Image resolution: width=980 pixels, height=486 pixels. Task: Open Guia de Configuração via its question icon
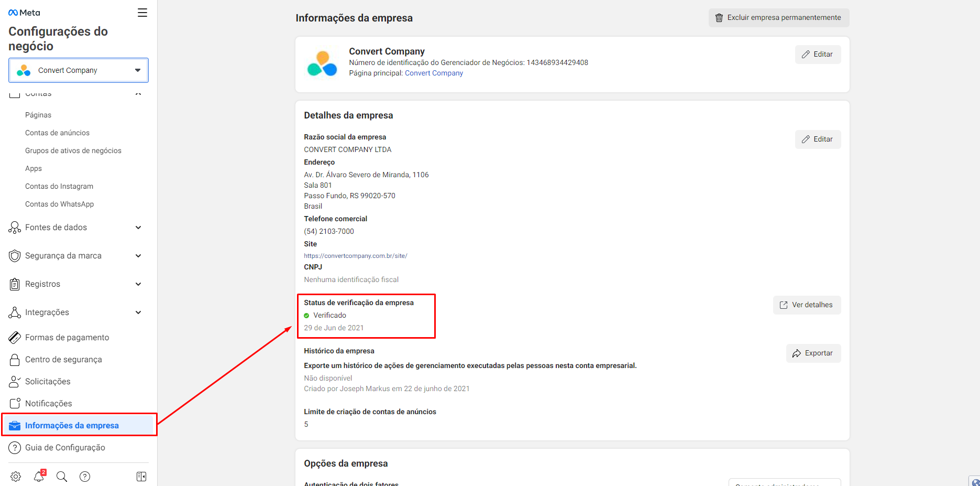(15, 448)
